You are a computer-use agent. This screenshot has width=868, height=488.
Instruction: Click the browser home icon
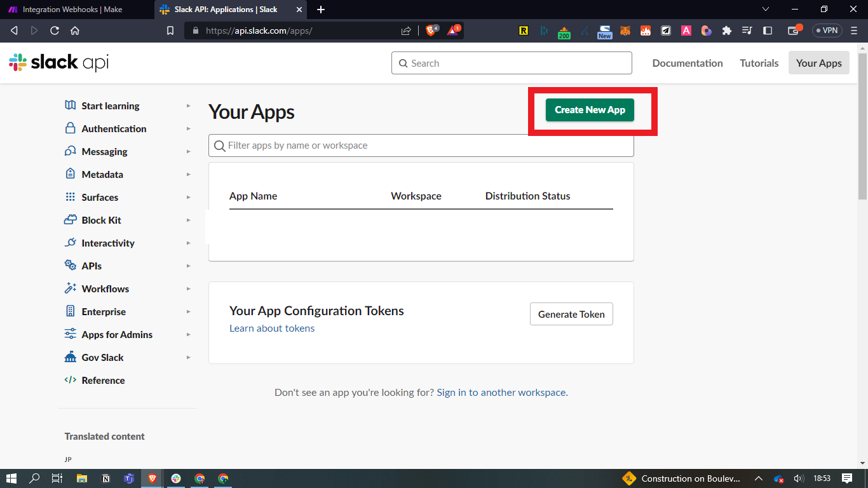coord(75,30)
